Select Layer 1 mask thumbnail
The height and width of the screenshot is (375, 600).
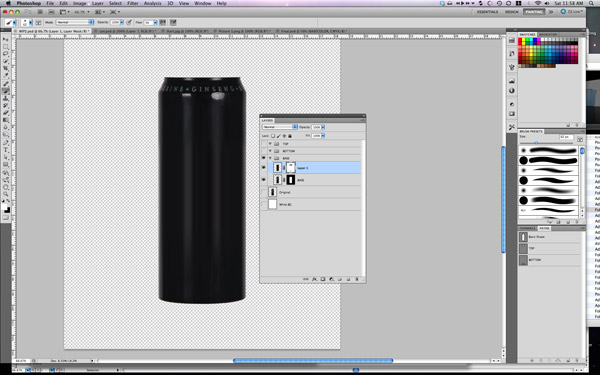pos(291,168)
